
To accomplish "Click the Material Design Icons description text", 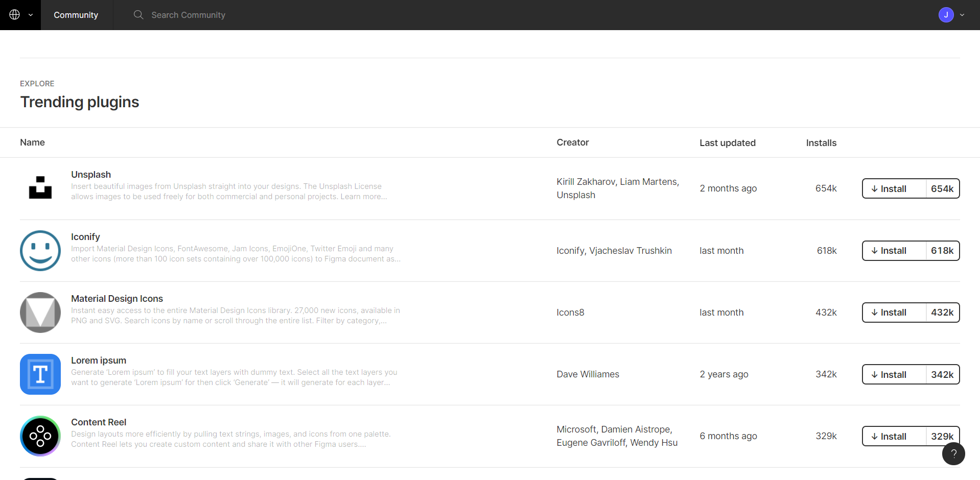I will (x=236, y=316).
